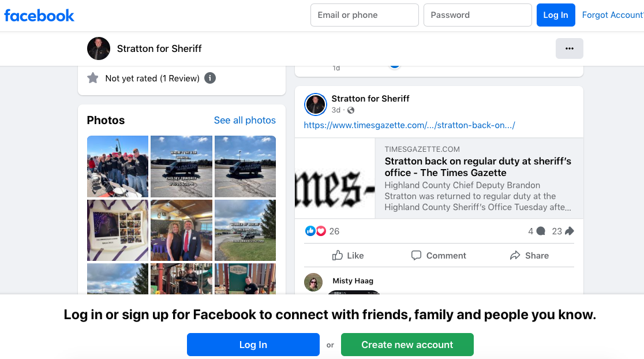Click the comments count bubble icon
This screenshot has width=644, height=359.
coord(541,231)
